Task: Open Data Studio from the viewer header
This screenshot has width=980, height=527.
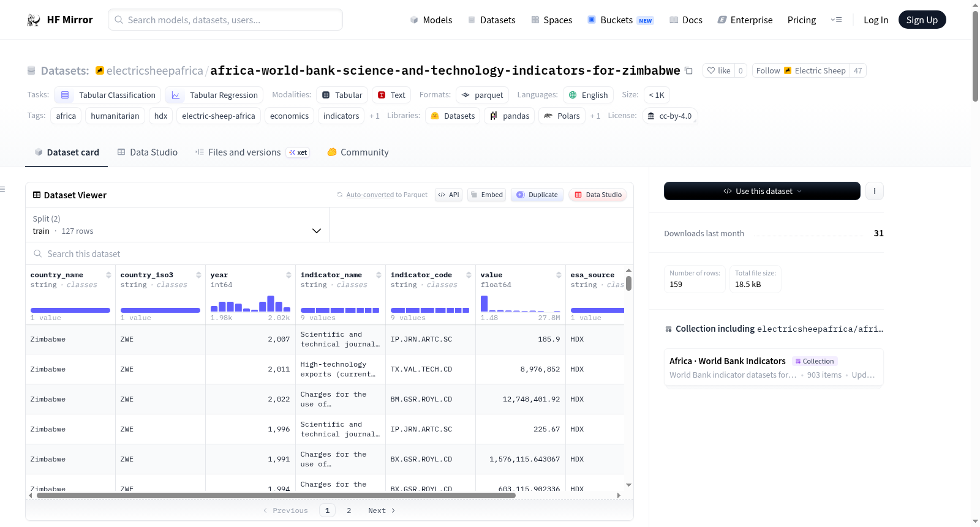Action: click(x=597, y=195)
